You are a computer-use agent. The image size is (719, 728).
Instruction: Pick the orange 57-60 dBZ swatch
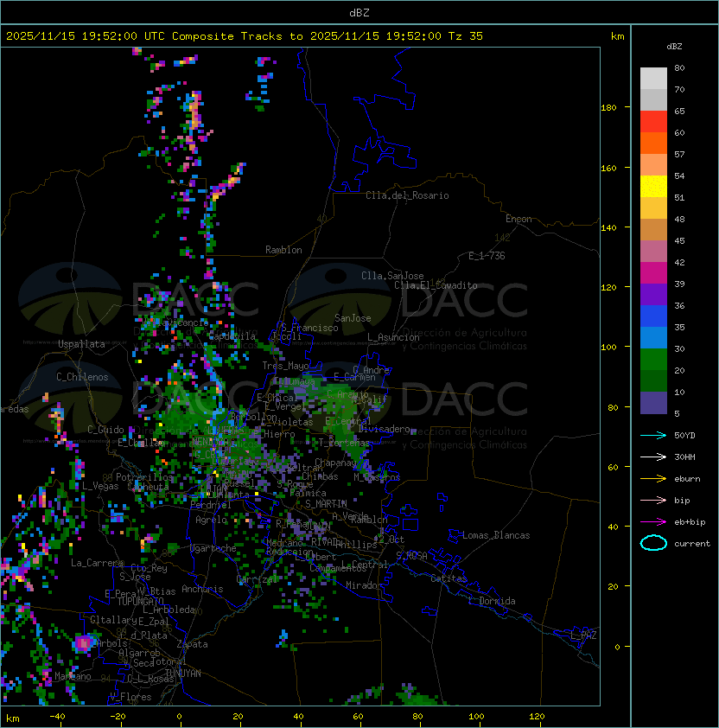[x=653, y=143]
